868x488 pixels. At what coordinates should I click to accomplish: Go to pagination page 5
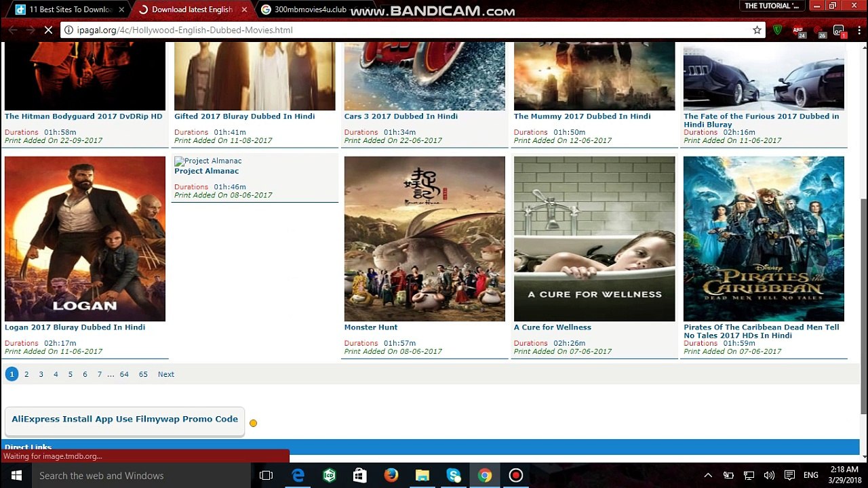[x=70, y=374]
